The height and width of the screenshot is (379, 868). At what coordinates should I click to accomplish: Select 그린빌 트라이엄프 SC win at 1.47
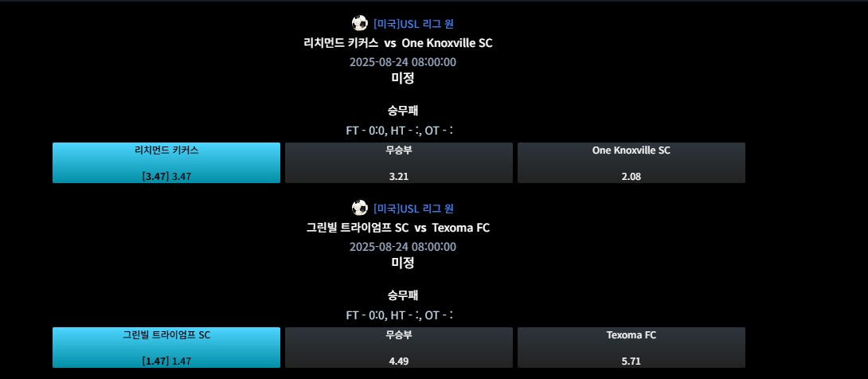coord(166,347)
